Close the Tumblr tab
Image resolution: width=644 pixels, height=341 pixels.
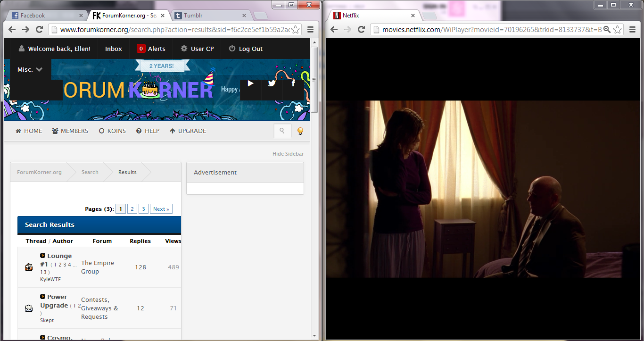[x=244, y=16]
